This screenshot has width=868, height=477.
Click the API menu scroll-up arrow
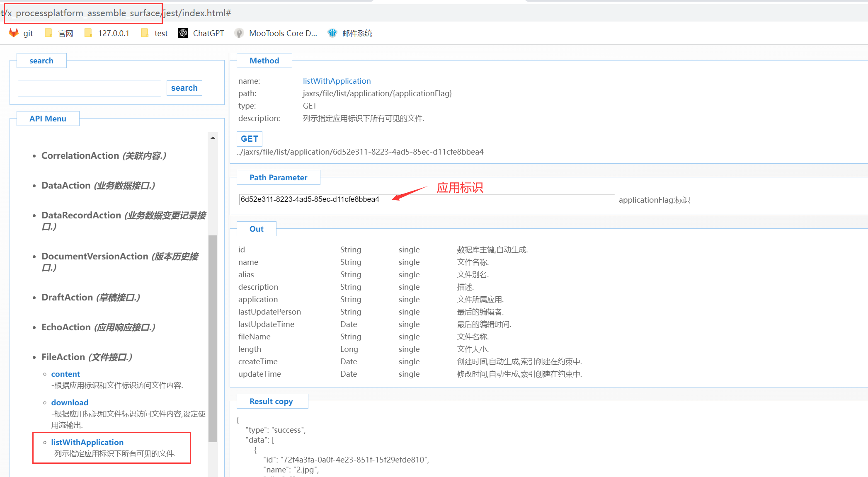[x=213, y=138]
